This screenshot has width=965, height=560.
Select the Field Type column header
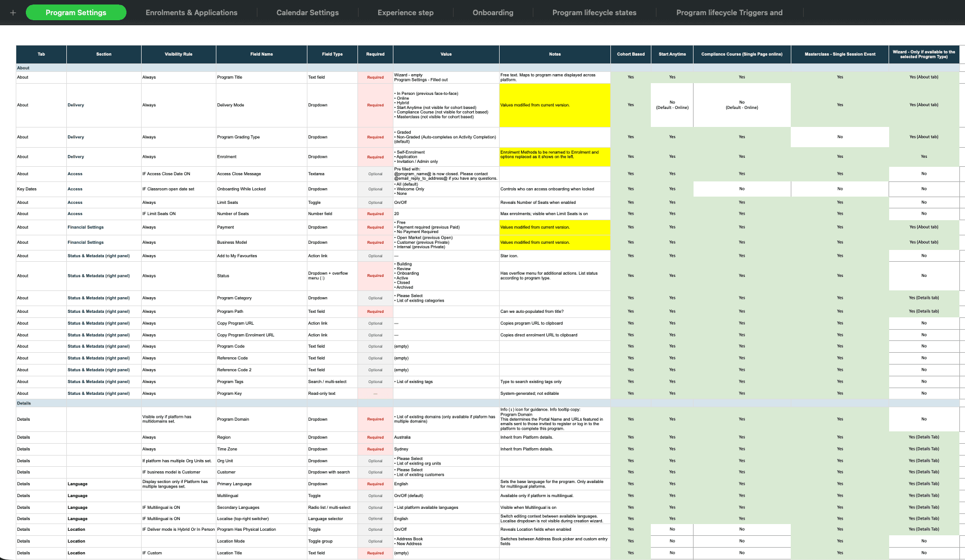332,54
